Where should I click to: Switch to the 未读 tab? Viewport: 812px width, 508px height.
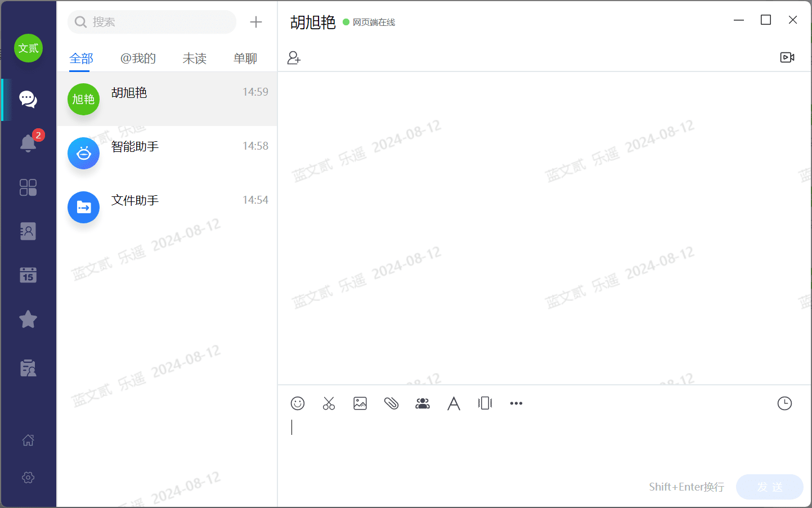coord(195,59)
